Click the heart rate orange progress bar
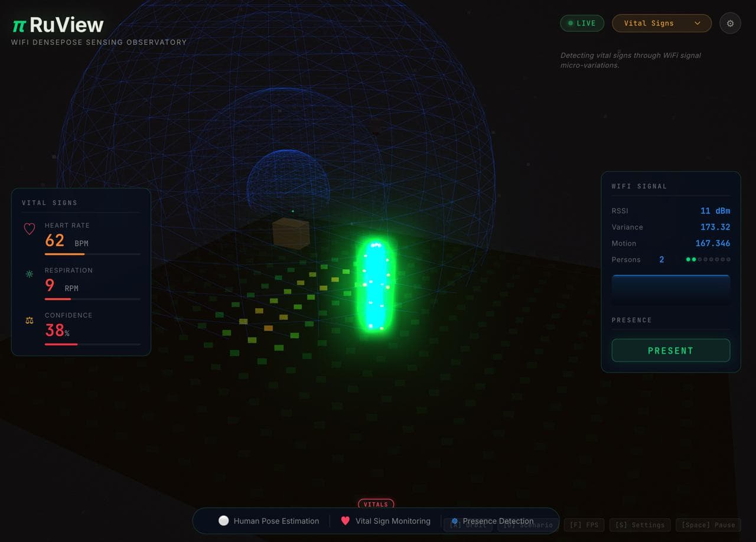Viewport: 756px width, 542px height. [x=92, y=254]
